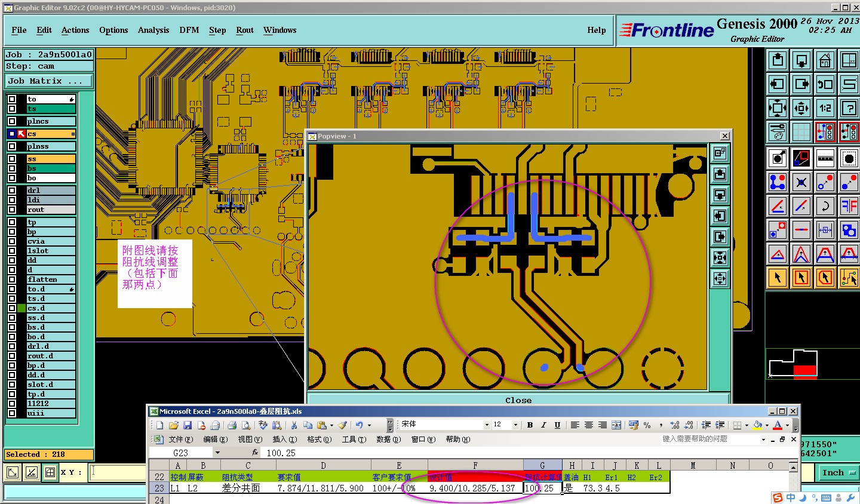
Task: Click Merge and Center icon in Excel
Action: (616, 425)
